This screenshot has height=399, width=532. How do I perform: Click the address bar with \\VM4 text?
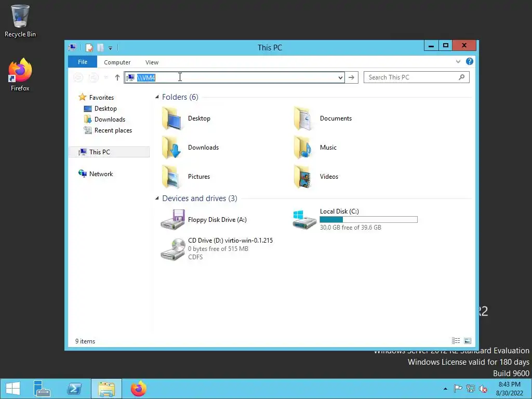(234, 78)
